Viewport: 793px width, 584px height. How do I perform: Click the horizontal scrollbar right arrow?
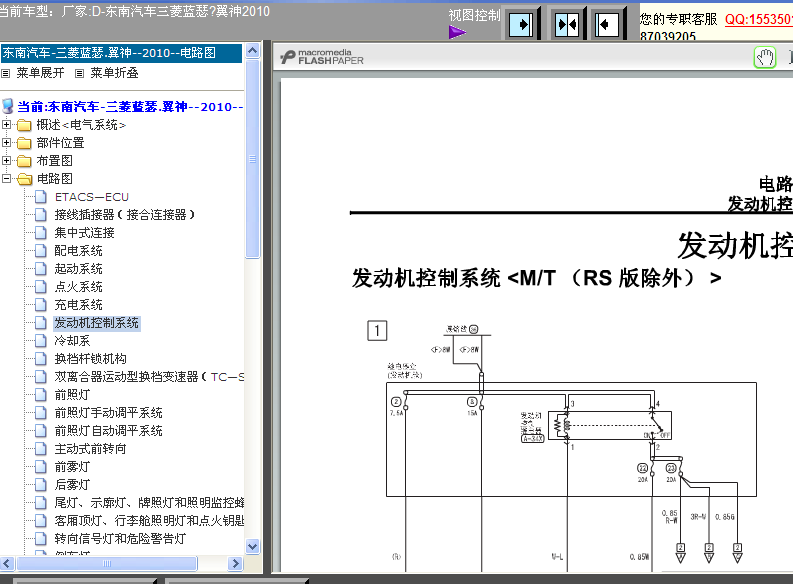pyautogui.click(x=236, y=563)
